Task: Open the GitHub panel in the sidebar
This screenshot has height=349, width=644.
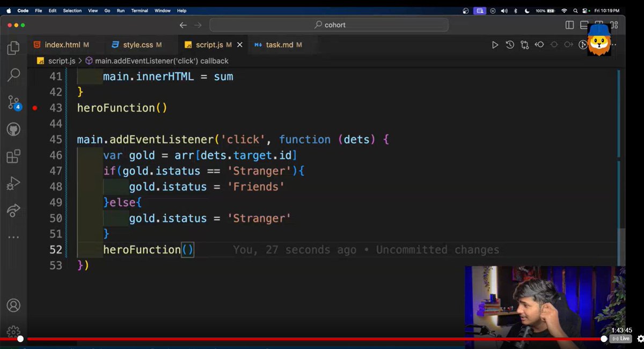Action: 13,129
